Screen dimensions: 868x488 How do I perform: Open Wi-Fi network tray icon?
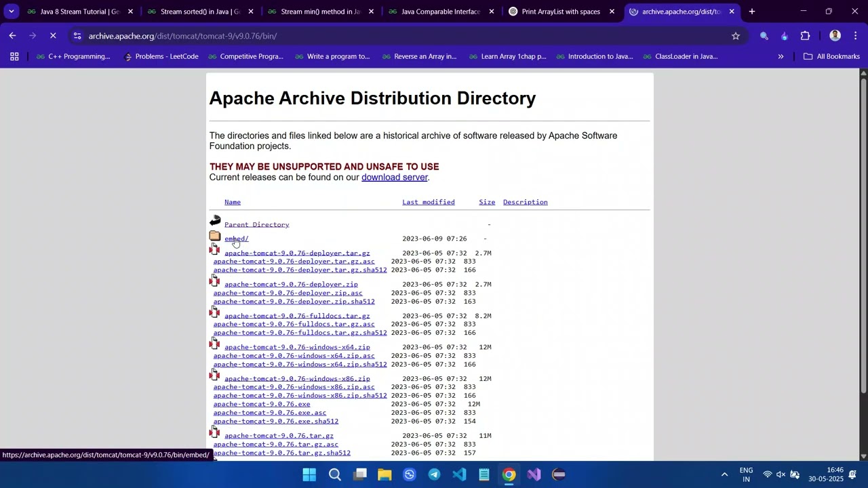768,474
